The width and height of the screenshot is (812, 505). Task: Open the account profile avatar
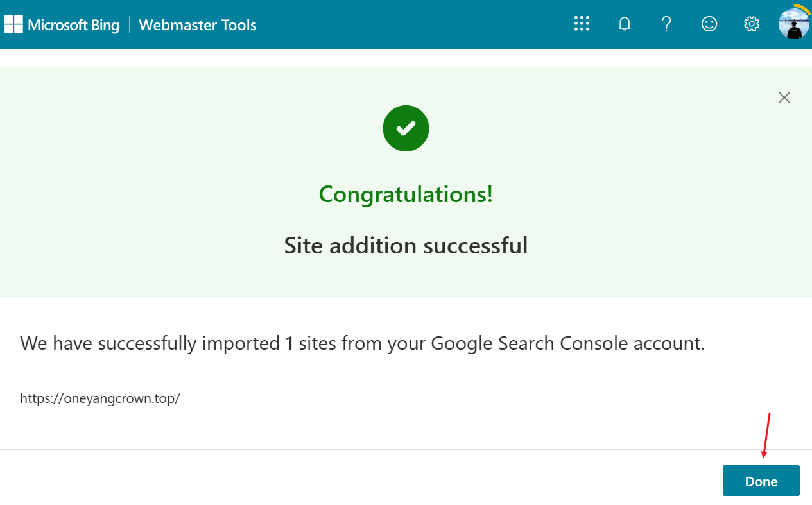coord(793,24)
